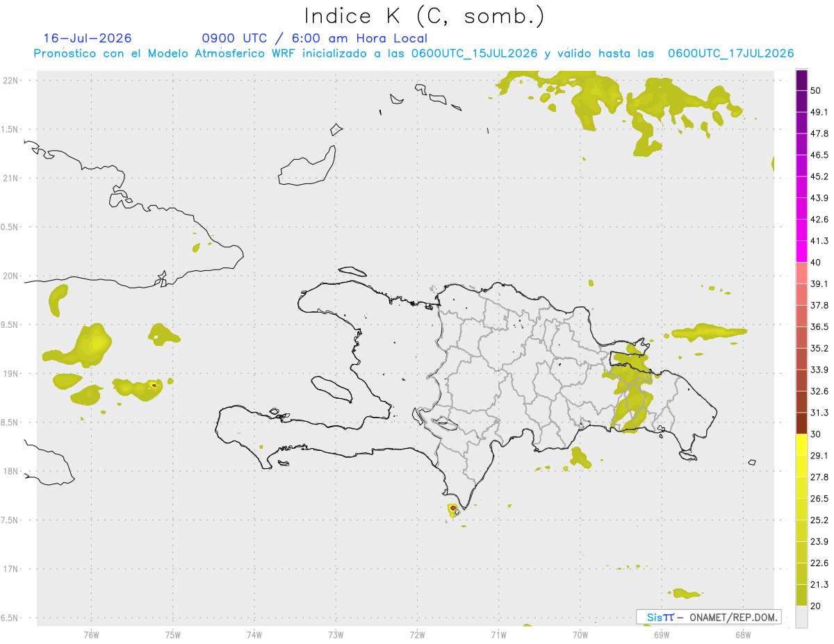This screenshot has height=644, width=834.
Task: Click the colorbar value "43.9"
Action: (x=819, y=198)
